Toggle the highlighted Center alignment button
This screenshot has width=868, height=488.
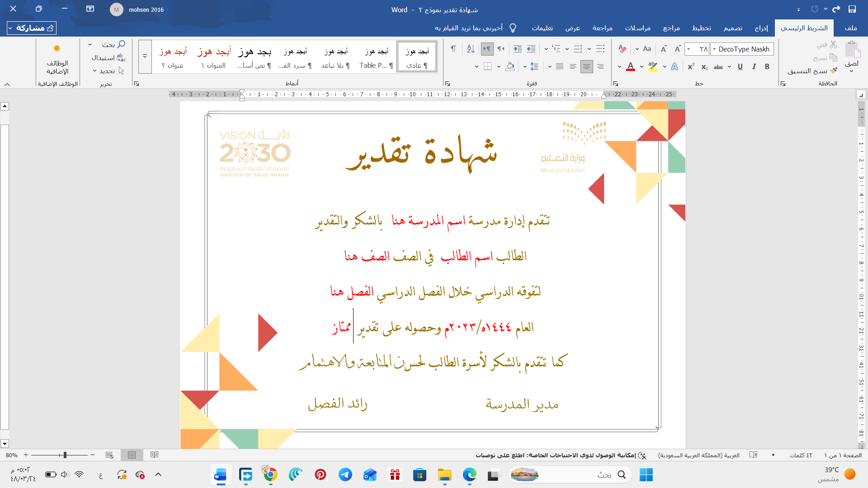(x=586, y=66)
